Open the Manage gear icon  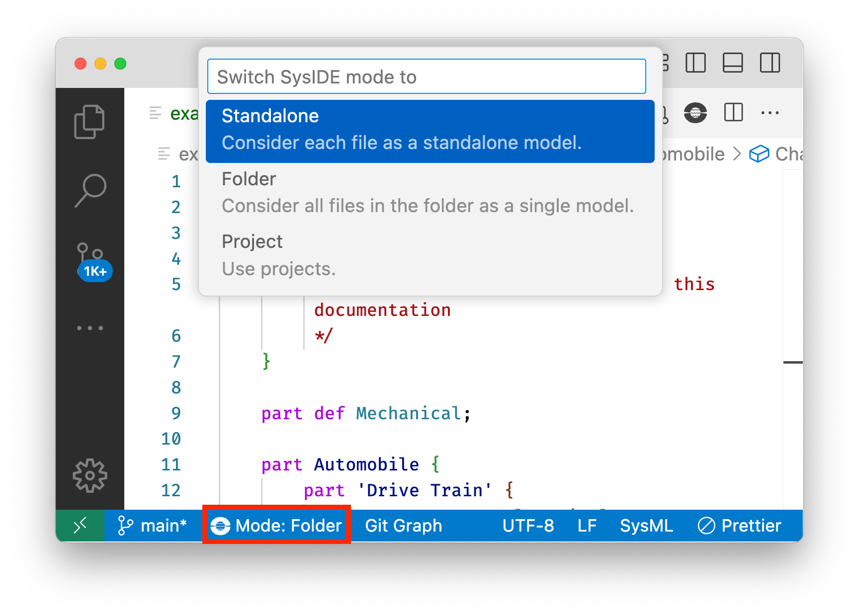coord(89,475)
